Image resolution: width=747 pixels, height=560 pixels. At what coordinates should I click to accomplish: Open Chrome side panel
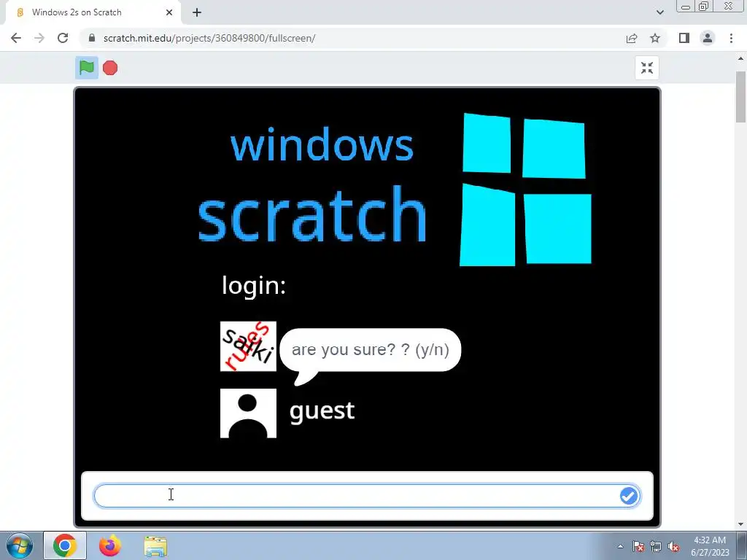[x=684, y=38]
